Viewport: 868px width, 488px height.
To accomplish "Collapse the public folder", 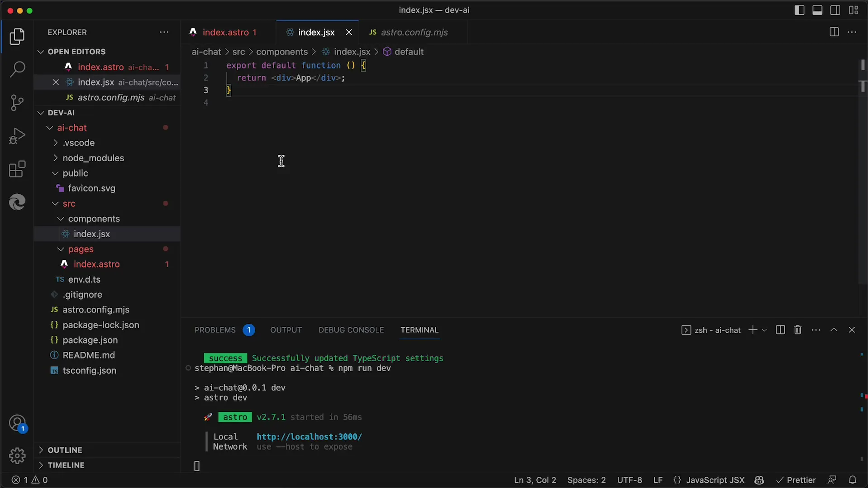I will tap(75, 173).
